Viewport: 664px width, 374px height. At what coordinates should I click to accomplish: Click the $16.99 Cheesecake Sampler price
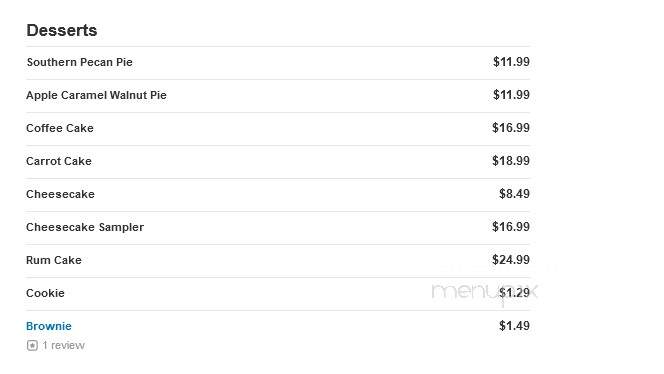(x=511, y=227)
